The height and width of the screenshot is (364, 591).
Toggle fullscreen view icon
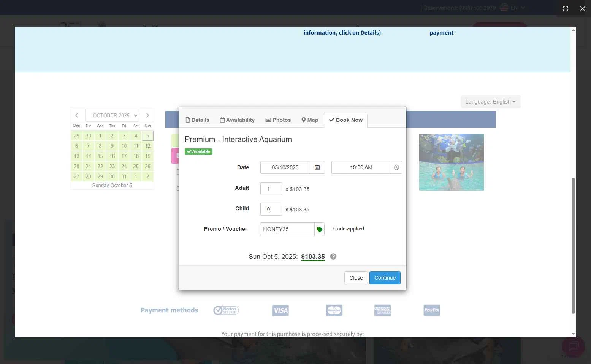click(566, 8)
